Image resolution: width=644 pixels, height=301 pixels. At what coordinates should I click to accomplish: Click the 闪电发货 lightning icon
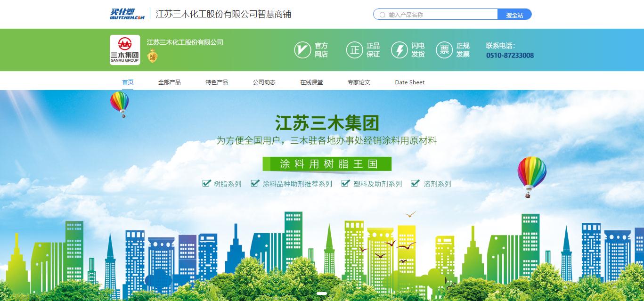399,50
